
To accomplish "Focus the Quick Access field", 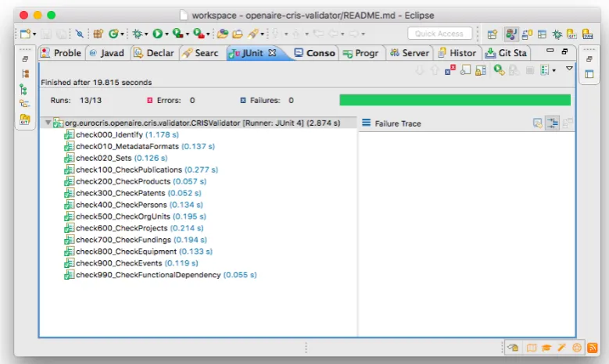I will coord(439,34).
